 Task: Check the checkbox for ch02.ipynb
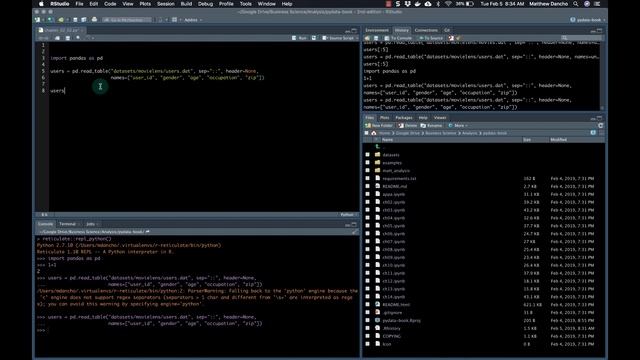point(367,202)
